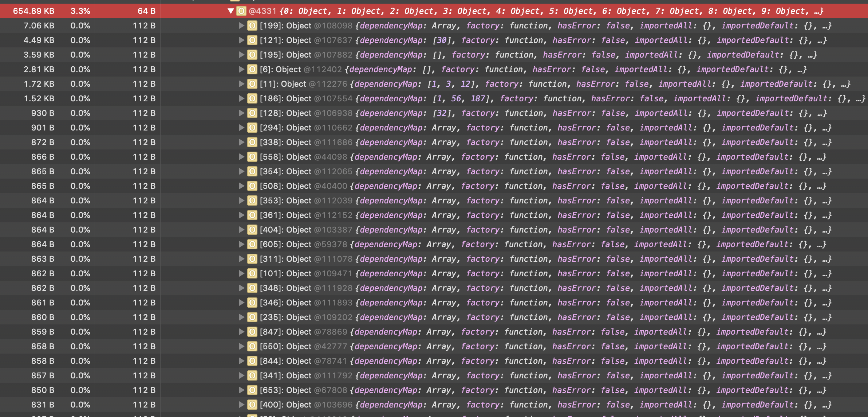Click object icon next to [400]: Object
The image size is (868, 417).
tap(252, 405)
